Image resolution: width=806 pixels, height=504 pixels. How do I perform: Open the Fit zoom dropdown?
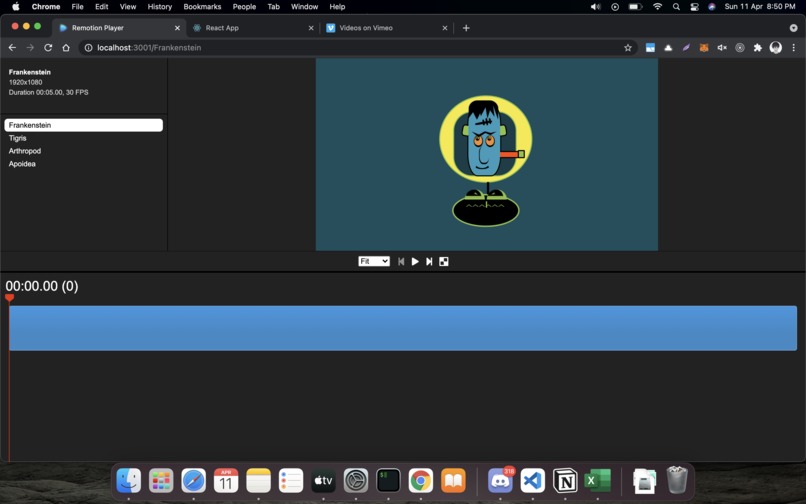click(x=374, y=261)
